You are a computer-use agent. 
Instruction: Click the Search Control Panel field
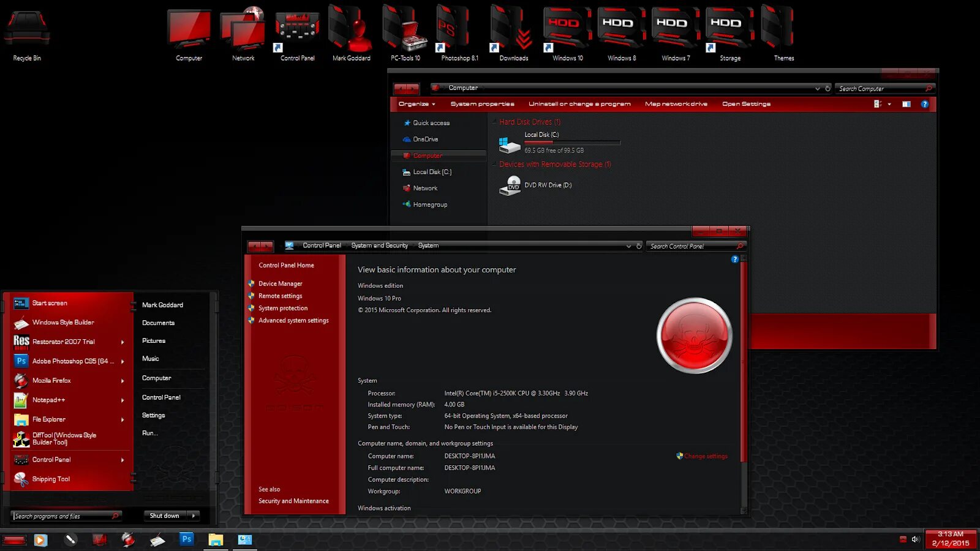pos(696,246)
